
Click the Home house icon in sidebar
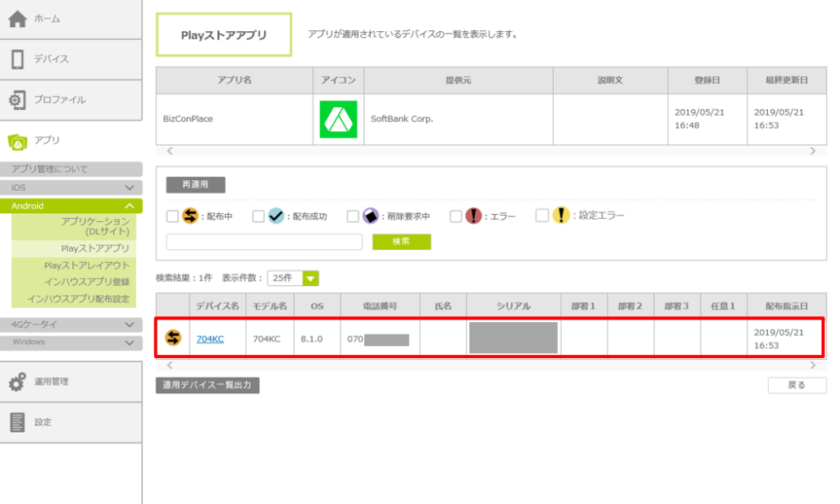pyautogui.click(x=17, y=19)
